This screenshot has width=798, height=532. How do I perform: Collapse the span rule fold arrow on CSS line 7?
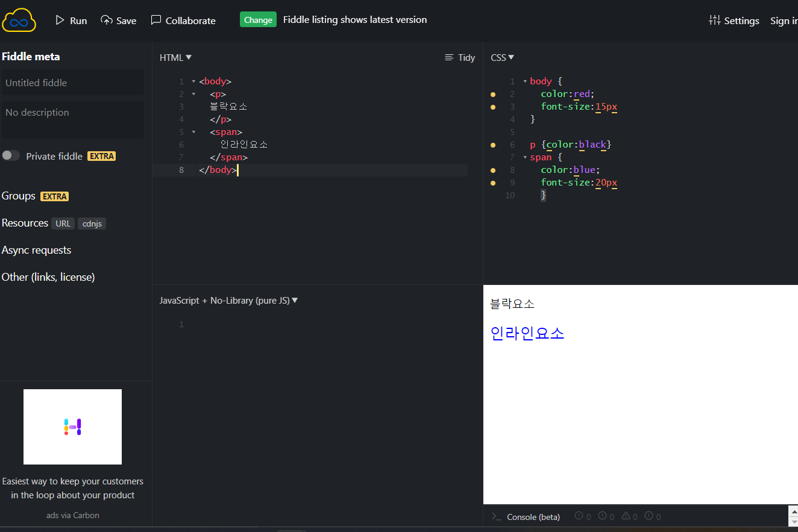pyautogui.click(x=525, y=157)
